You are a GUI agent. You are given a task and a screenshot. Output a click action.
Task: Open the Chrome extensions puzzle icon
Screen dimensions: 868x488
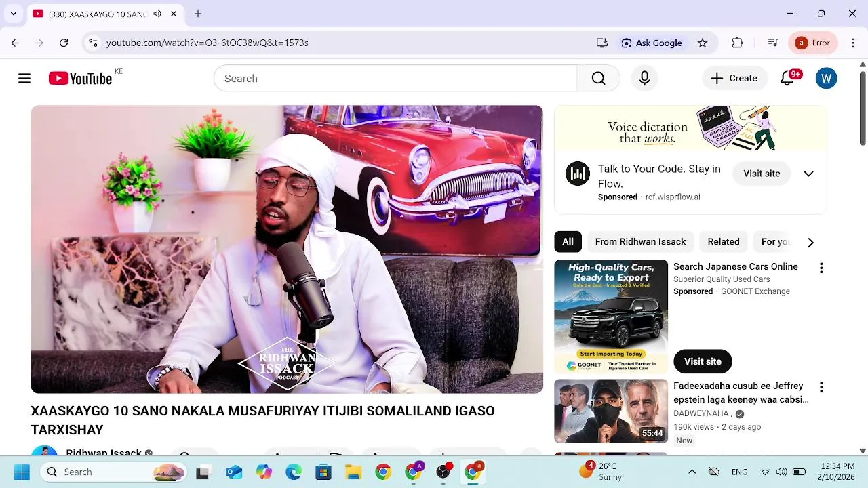(x=737, y=43)
